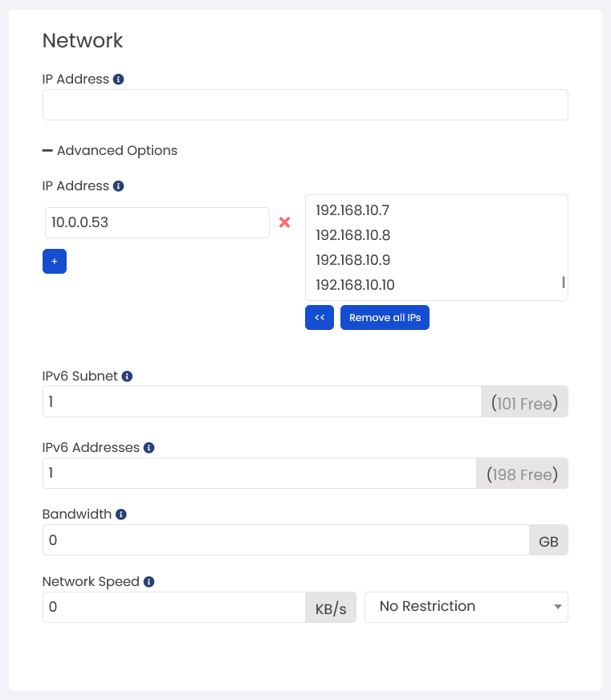Click the IP field containing 10.0.0.53
This screenshot has width=611, height=700.
(157, 222)
